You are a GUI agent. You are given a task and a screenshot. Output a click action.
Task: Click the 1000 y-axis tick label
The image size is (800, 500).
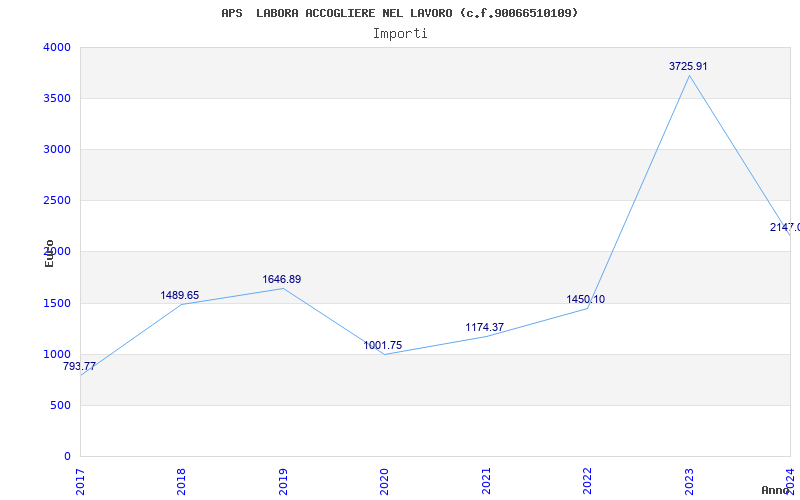[57, 355]
